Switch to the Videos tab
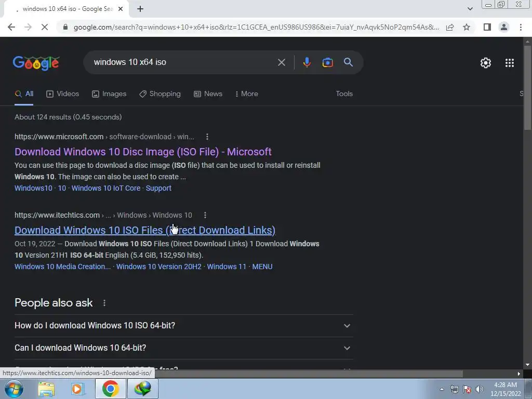The height and width of the screenshot is (399, 532). tap(63, 94)
